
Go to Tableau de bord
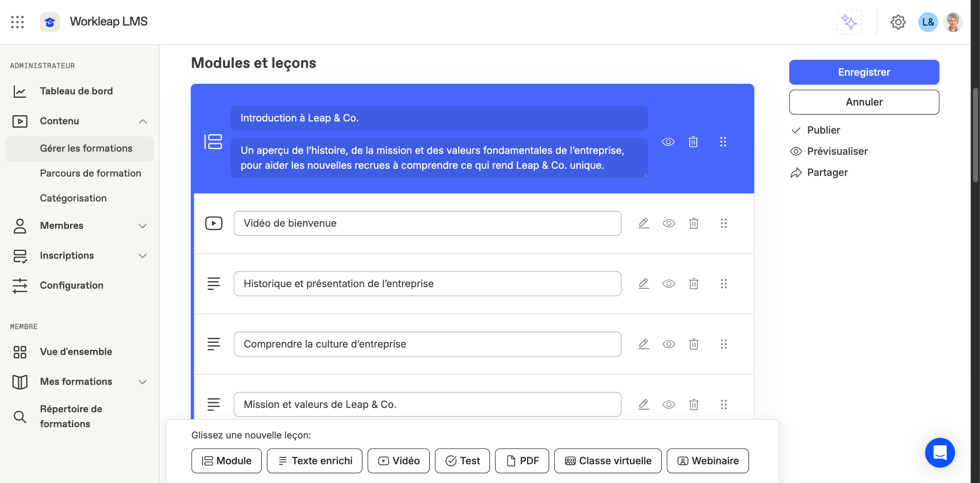point(76,91)
